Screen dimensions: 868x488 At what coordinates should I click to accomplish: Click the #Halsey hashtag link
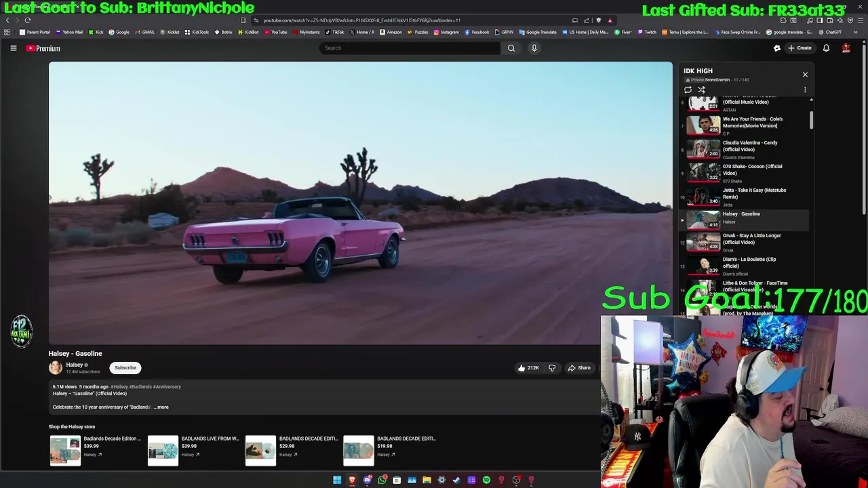click(119, 387)
